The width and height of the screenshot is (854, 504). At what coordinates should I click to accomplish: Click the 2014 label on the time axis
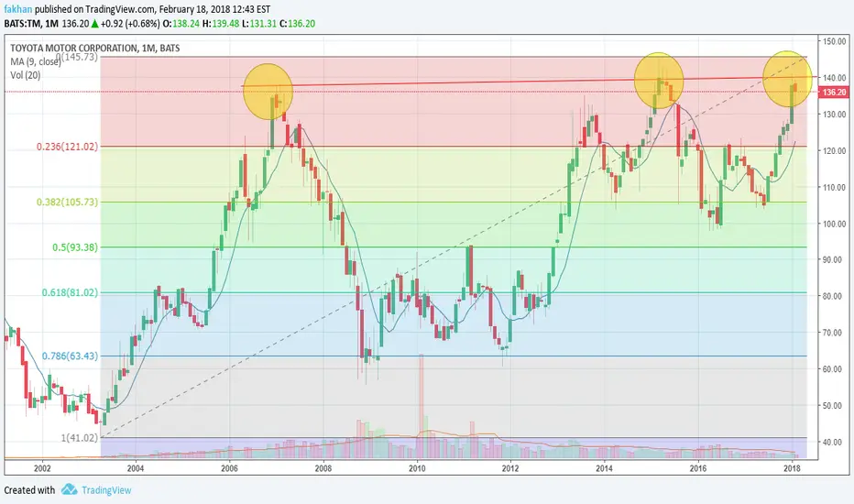pyautogui.click(x=604, y=468)
